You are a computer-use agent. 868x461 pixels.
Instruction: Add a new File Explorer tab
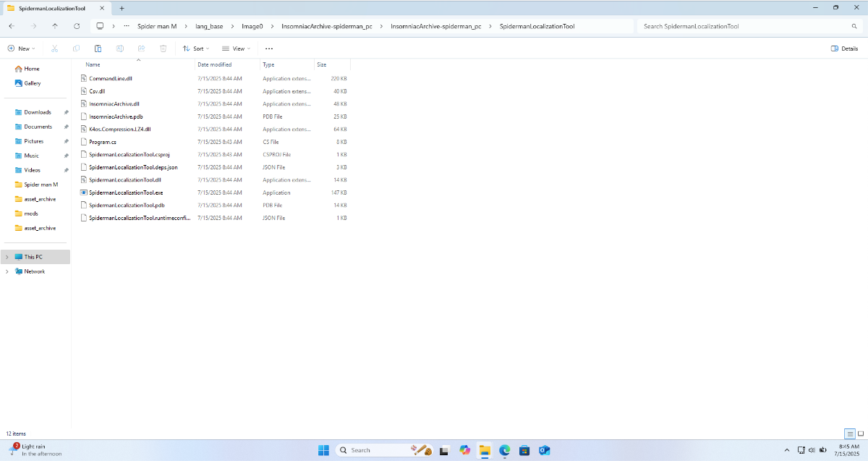pyautogui.click(x=122, y=7)
